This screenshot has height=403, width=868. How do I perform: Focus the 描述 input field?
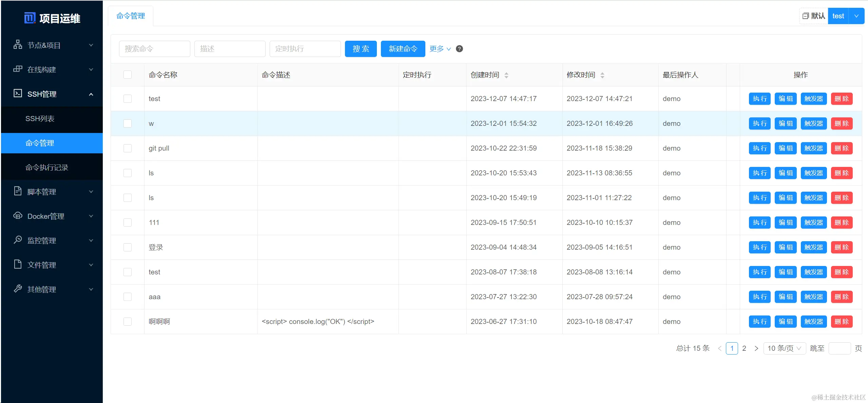click(x=230, y=49)
